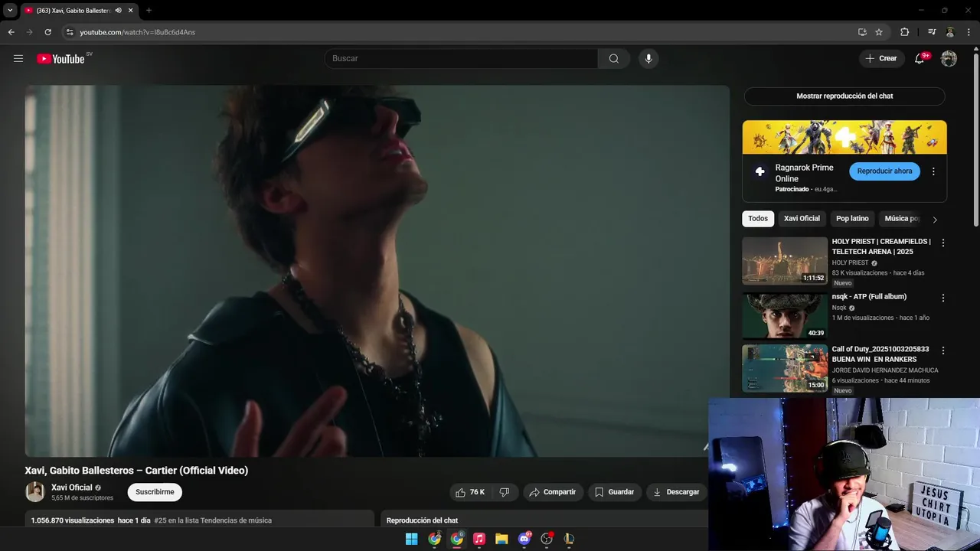The height and width of the screenshot is (551, 980).
Task: Click the 'JORGE DAVID HERNANDEZ MACHUCA' channel name
Action: [885, 370]
